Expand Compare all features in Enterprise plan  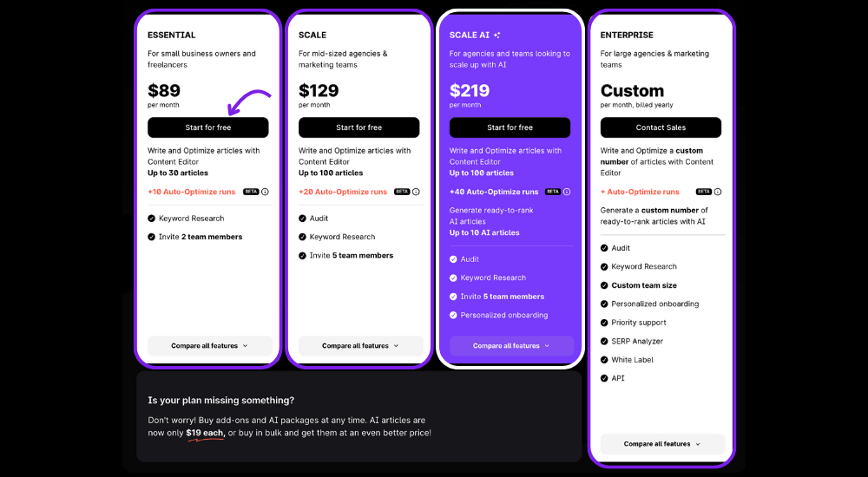coord(662,444)
